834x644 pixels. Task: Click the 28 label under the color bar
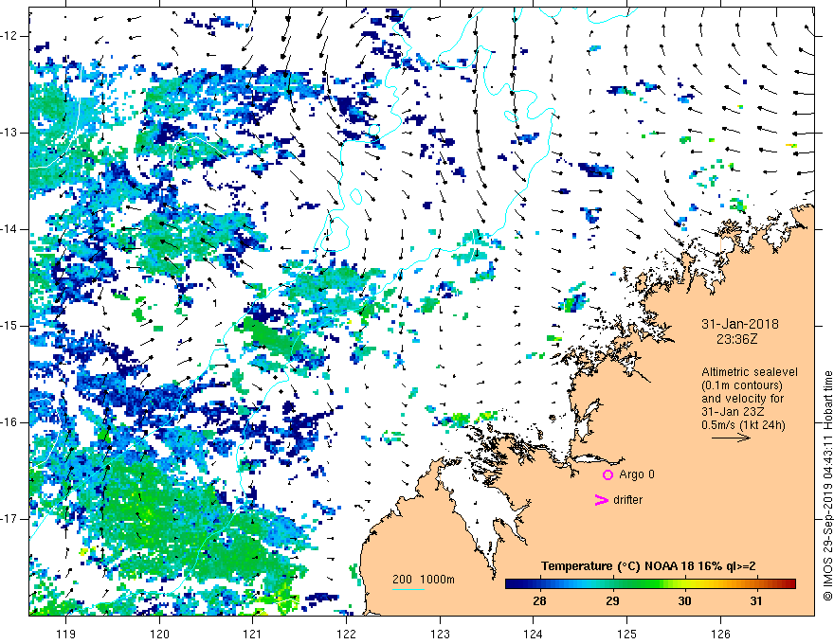(539, 601)
